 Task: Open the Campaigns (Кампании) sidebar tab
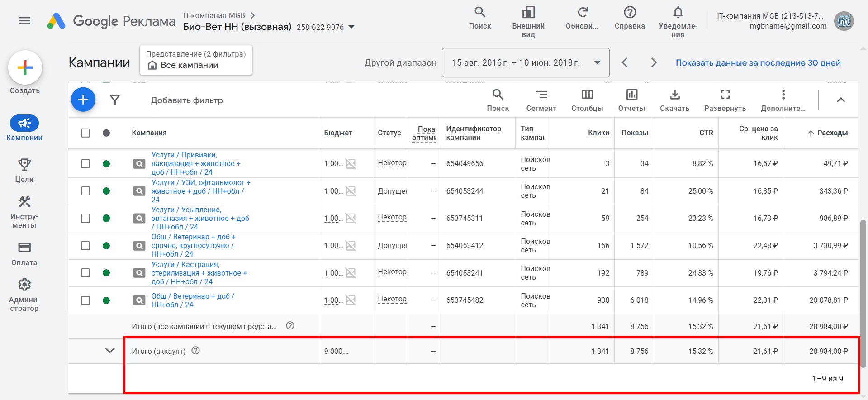pyautogui.click(x=24, y=129)
